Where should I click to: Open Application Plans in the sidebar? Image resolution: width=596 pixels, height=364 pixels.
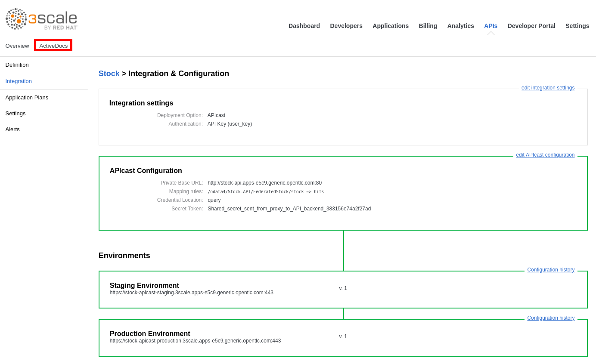[27, 98]
